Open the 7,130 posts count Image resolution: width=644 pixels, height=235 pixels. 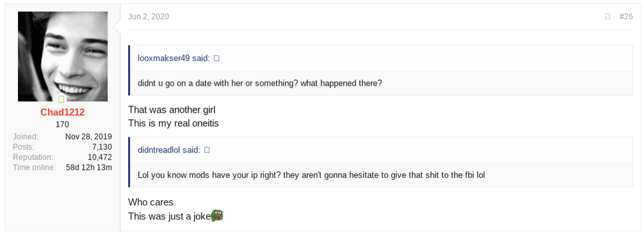coord(102,147)
